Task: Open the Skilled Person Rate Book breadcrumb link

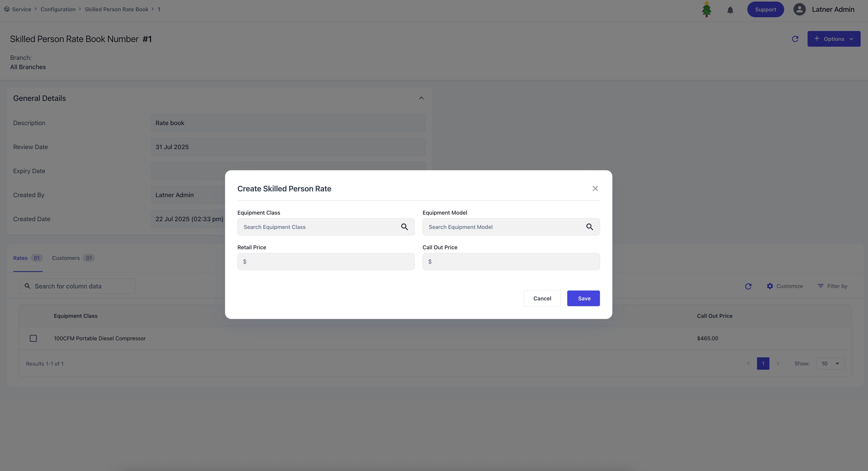Action: (x=116, y=9)
